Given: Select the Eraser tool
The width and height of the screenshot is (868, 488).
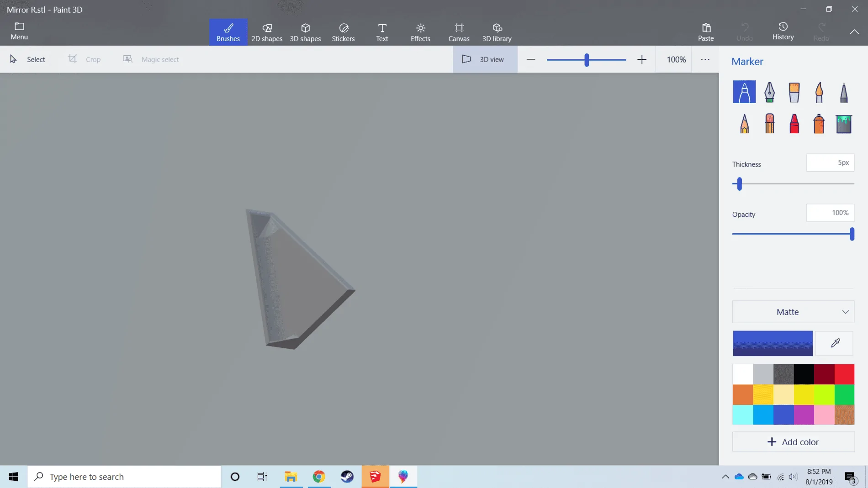Looking at the screenshot, I should (x=769, y=124).
